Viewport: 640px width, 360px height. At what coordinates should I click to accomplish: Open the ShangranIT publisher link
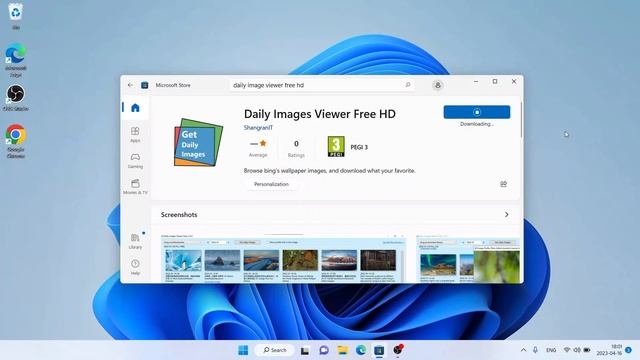[x=258, y=127]
